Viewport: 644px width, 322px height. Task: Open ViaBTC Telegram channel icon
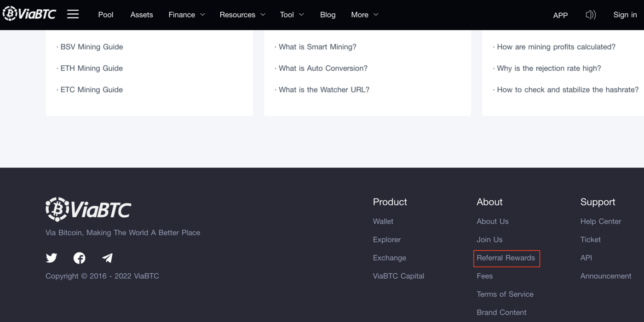[x=107, y=258]
